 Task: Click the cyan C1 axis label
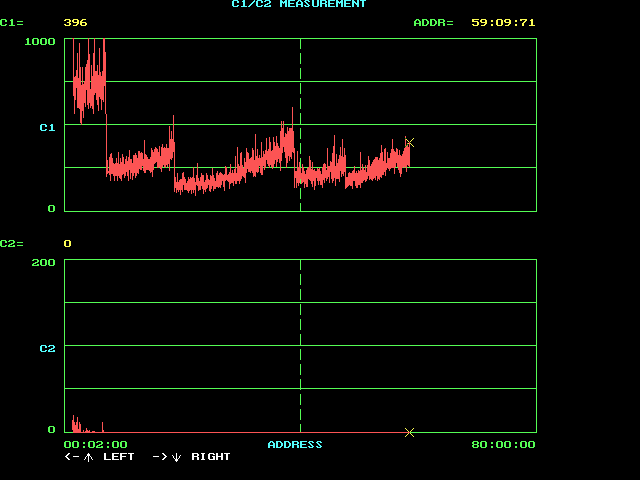coord(47,127)
